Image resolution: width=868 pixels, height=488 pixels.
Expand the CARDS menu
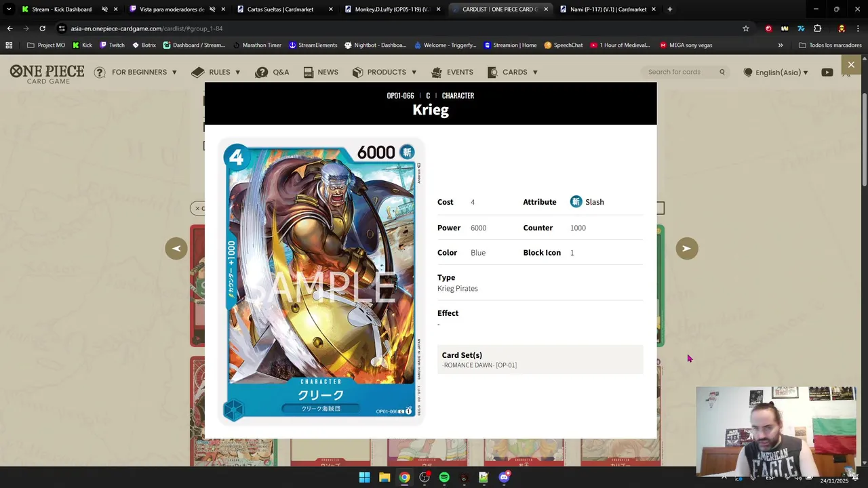[x=513, y=72]
